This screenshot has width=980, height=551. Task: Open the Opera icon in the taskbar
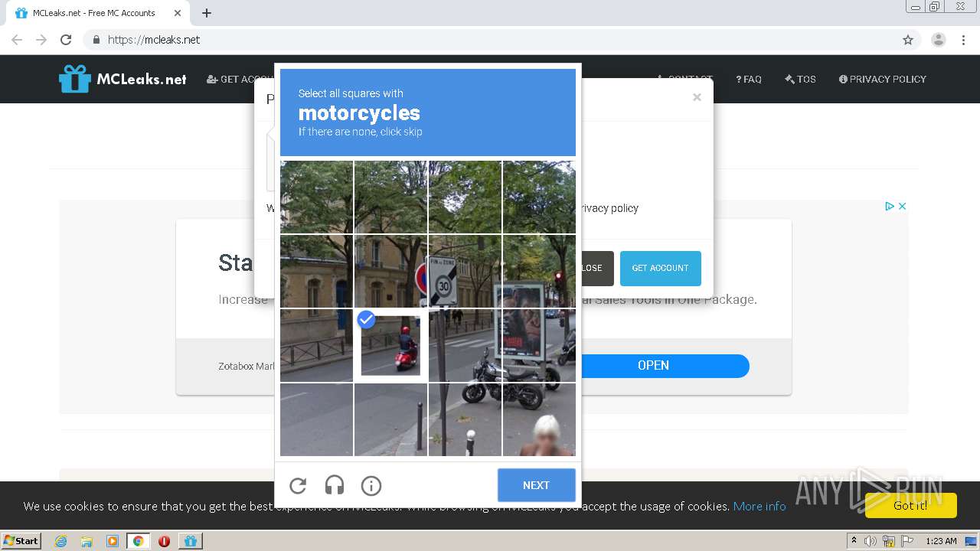[x=164, y=541]
